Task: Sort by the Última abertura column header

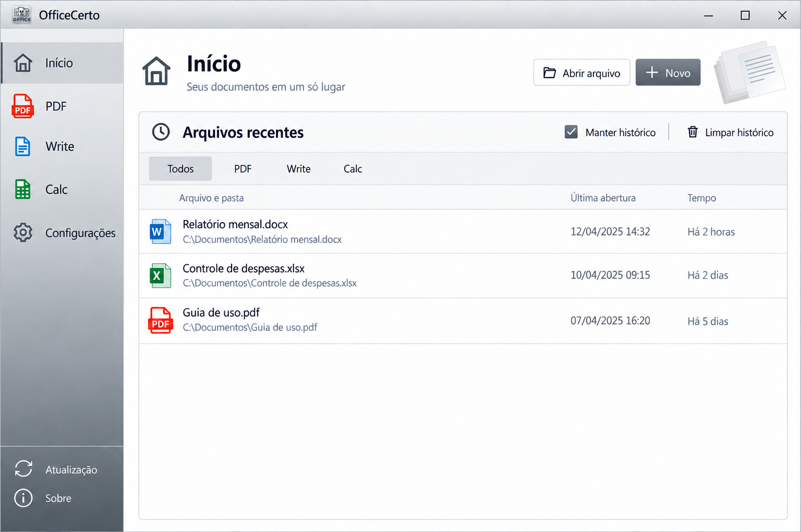Action: coord(603,198)
